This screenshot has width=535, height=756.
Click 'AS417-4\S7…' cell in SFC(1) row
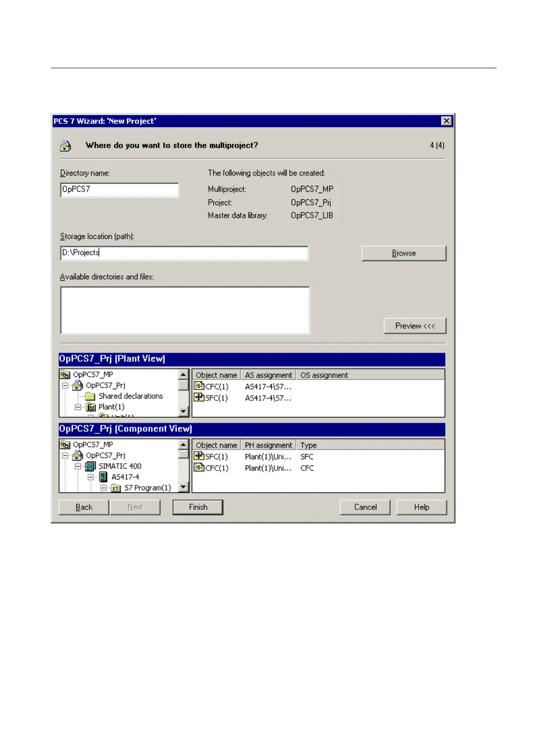[268, 398]
